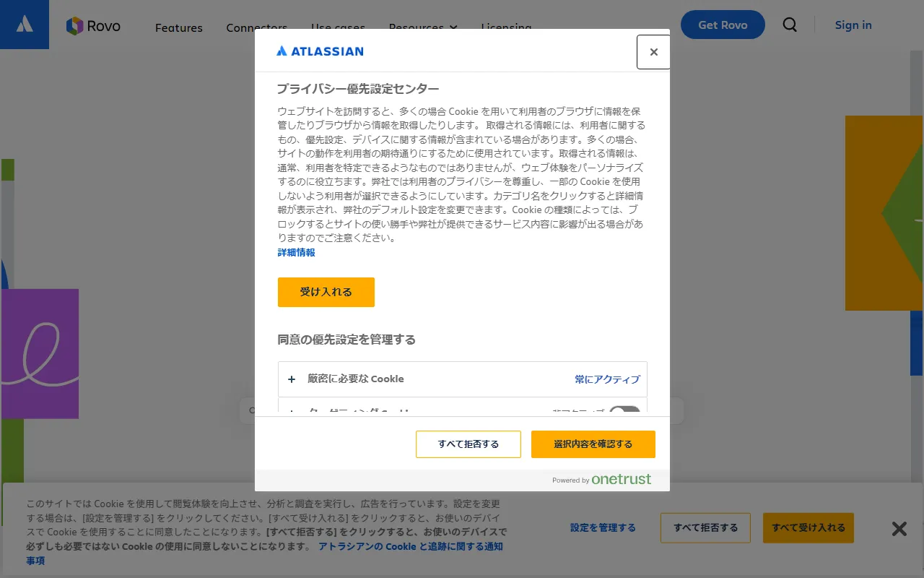Screen dimensions: 924x578
Task: Click the 常にアクティブ status label
Action: click(607, 379)
